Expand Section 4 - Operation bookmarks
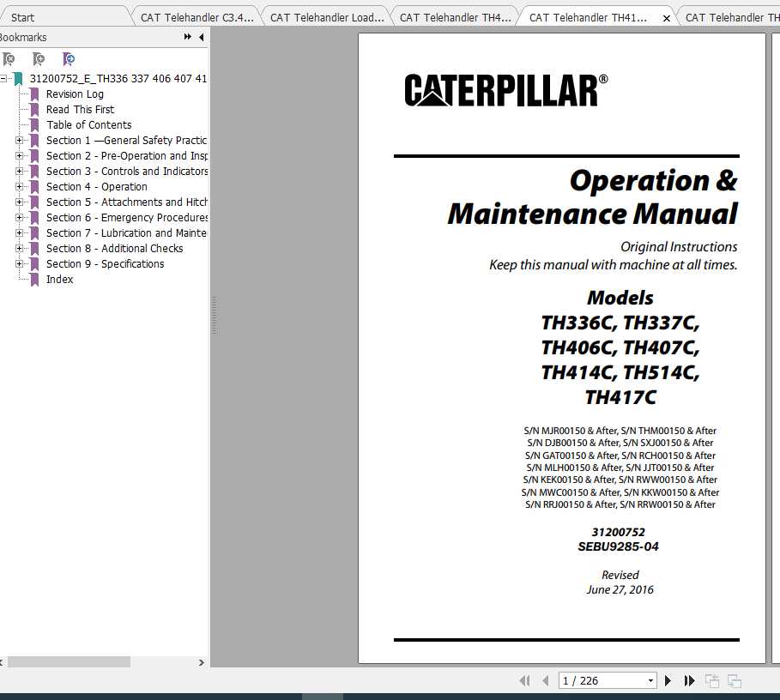 point(21,186)
